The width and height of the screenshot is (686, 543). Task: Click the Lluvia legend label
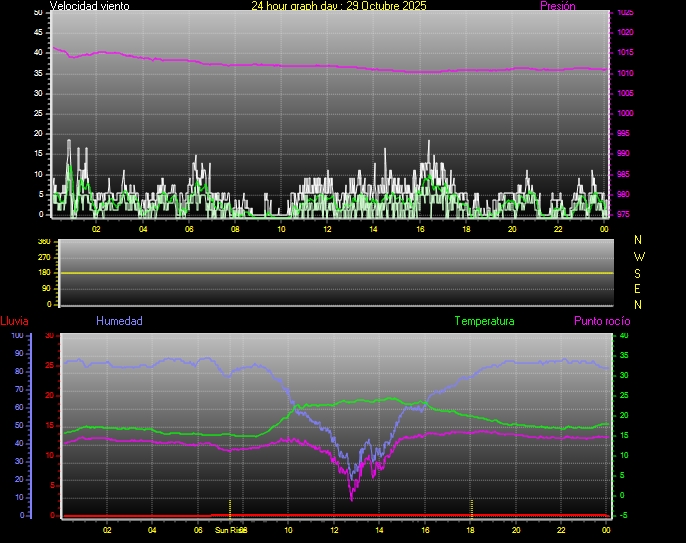coord(14,321)
